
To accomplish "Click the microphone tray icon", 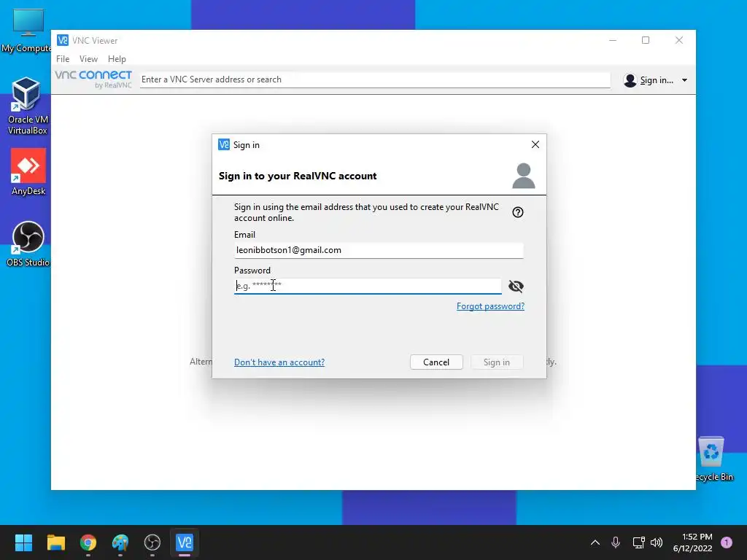I will 616,542.
